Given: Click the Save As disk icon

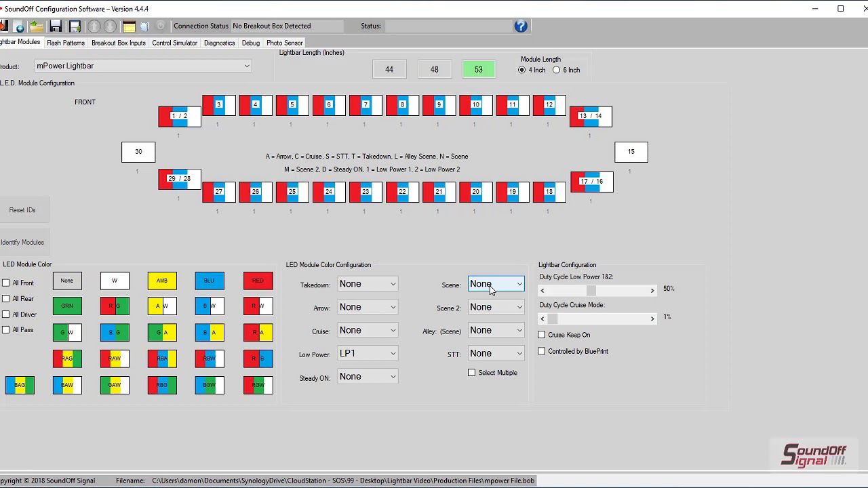Looking at the screenshot, I should tap(75, 26).
